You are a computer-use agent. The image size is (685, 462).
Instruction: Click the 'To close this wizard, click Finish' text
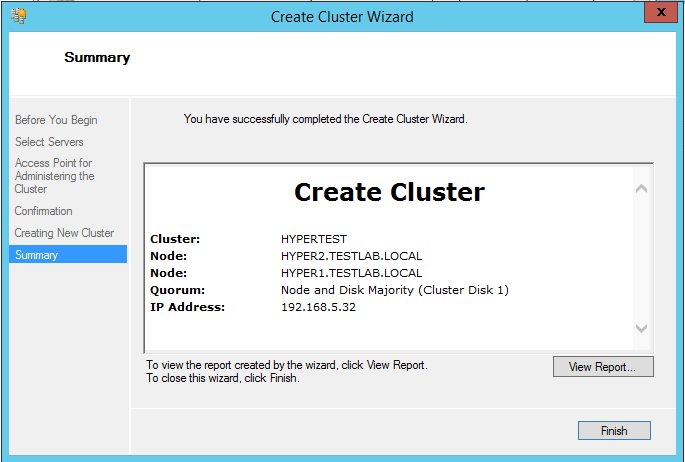(223, 378)
